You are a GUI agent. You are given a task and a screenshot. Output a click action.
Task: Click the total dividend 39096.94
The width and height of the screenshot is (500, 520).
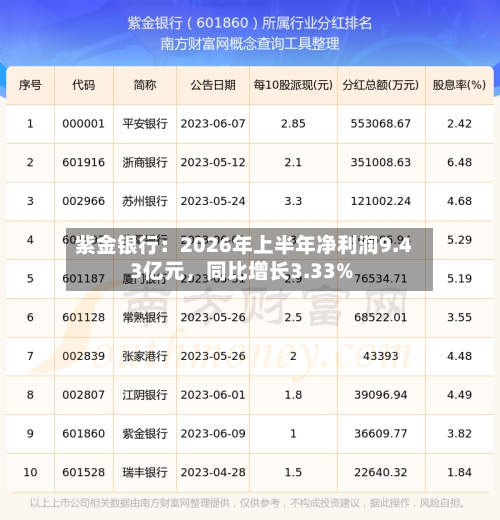tap(381, 395)
